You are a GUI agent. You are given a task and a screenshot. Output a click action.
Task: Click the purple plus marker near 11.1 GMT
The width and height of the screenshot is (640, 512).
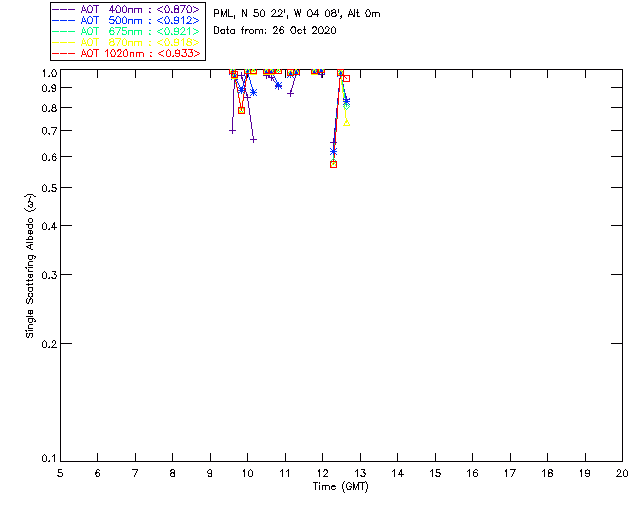[290, 93]
